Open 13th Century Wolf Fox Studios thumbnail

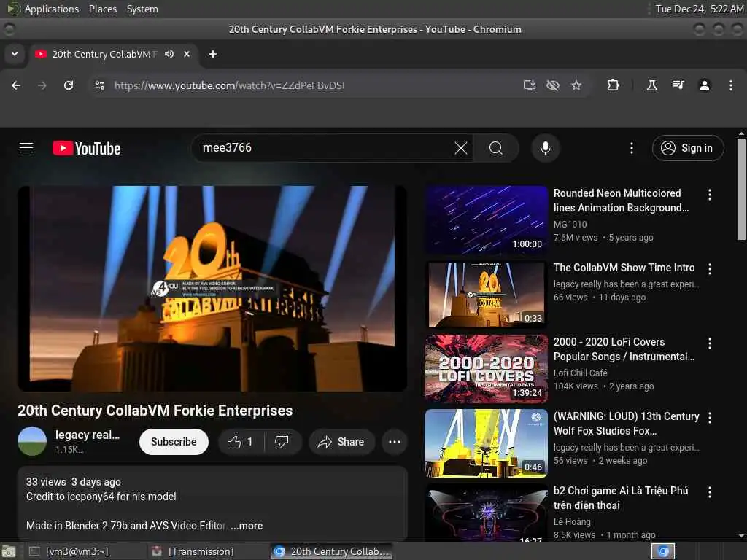pos(487,443)
